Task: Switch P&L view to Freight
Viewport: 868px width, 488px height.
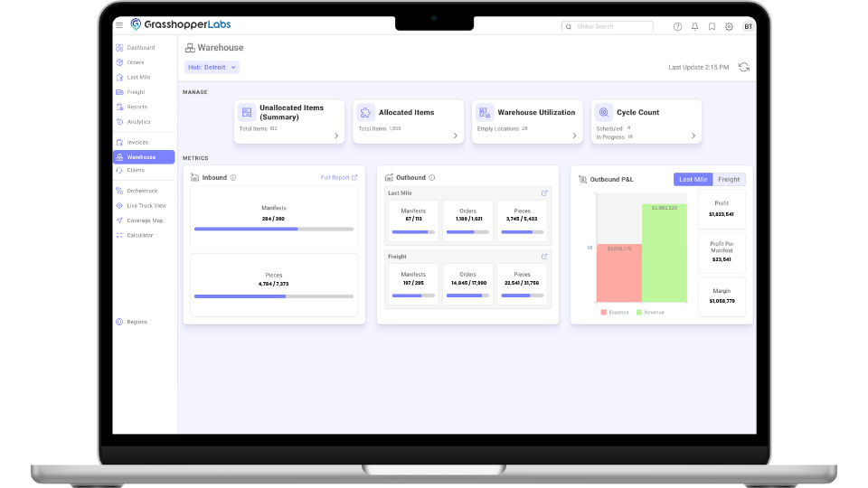Action: point(729,179)
